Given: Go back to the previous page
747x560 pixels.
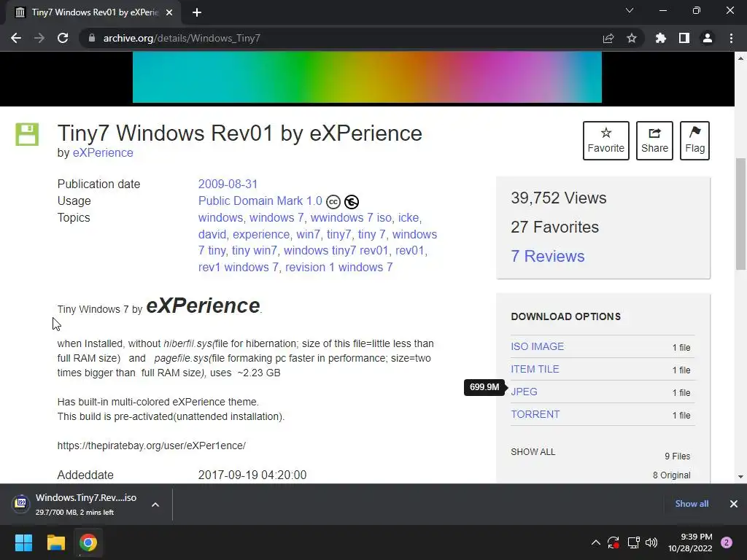Looking at the screenshot, I should pos(16,38).
